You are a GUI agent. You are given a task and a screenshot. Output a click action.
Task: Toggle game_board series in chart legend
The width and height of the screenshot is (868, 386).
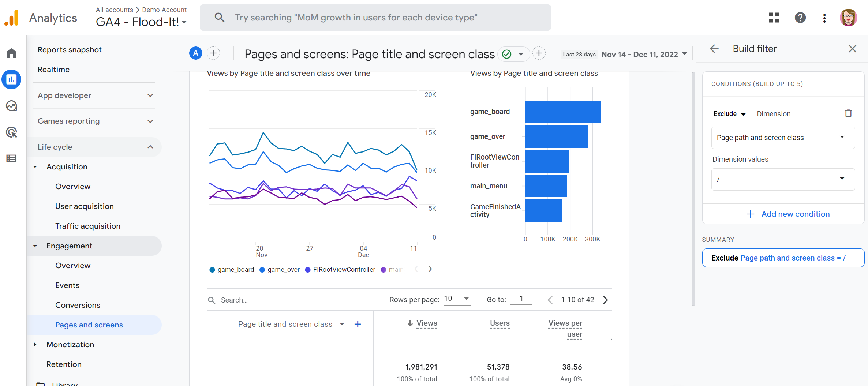pyautogui.click(x=232, y=270)
